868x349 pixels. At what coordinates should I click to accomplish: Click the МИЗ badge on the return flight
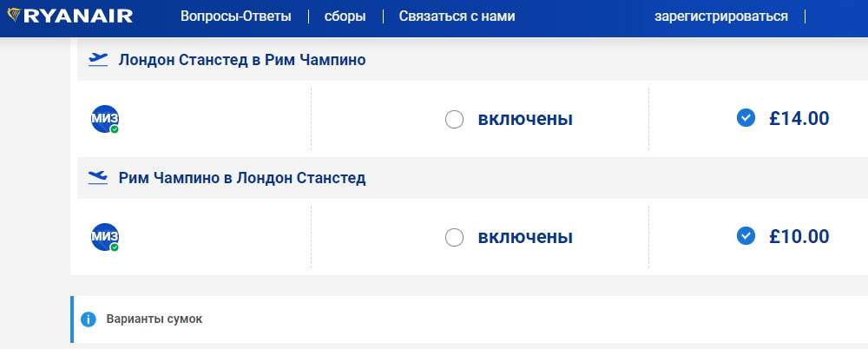point(104,236)
